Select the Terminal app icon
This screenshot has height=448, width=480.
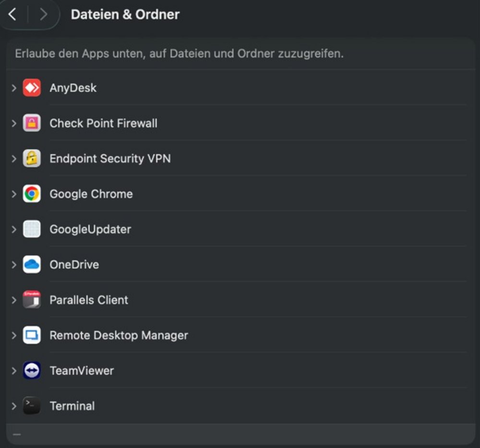(x=32, y=406)
